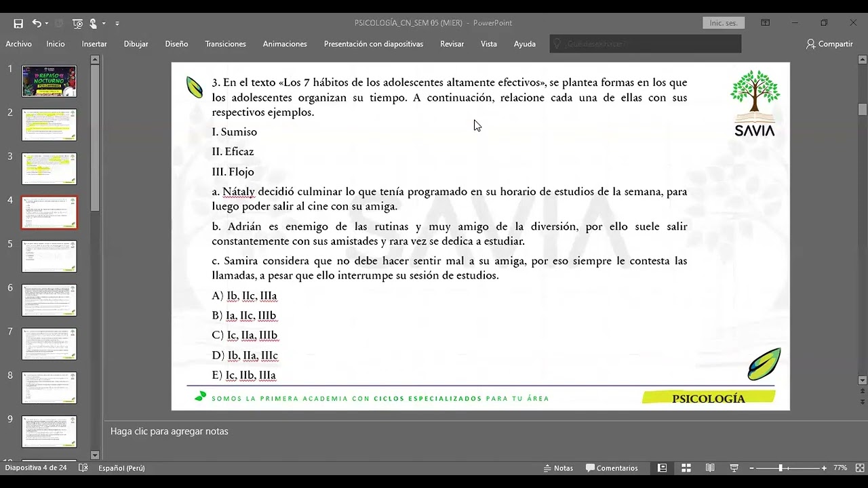Screen dimensions: 868x488
Task: Select slide 2 thumbnail
Action: [x=50, y=125]
